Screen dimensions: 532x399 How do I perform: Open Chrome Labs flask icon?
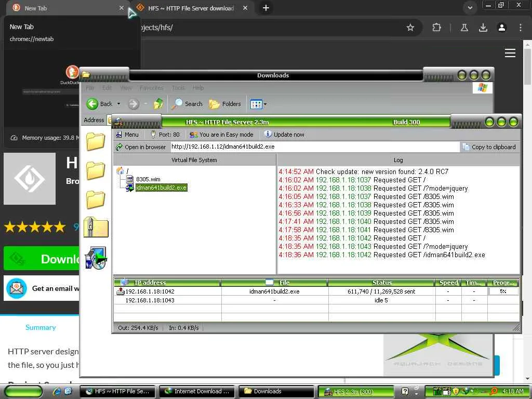pyautogui.click(x=464, y=28)
